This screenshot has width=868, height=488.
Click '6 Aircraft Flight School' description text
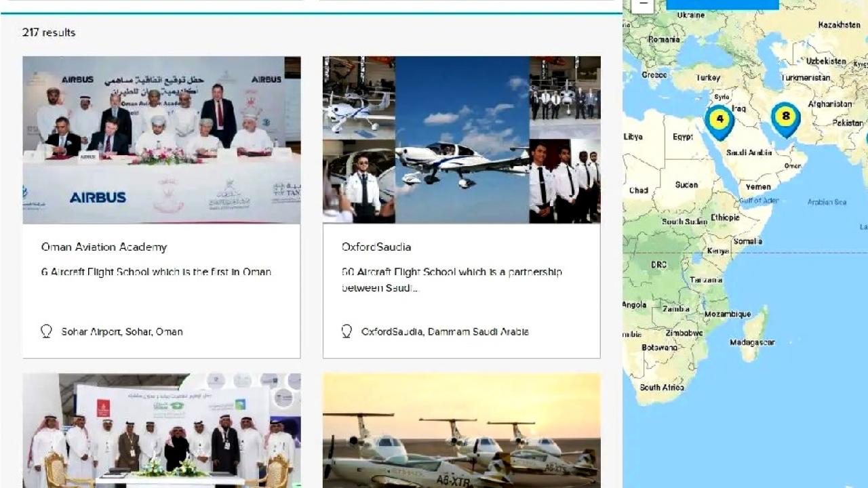pyautogui.click(x=157, y=272)
